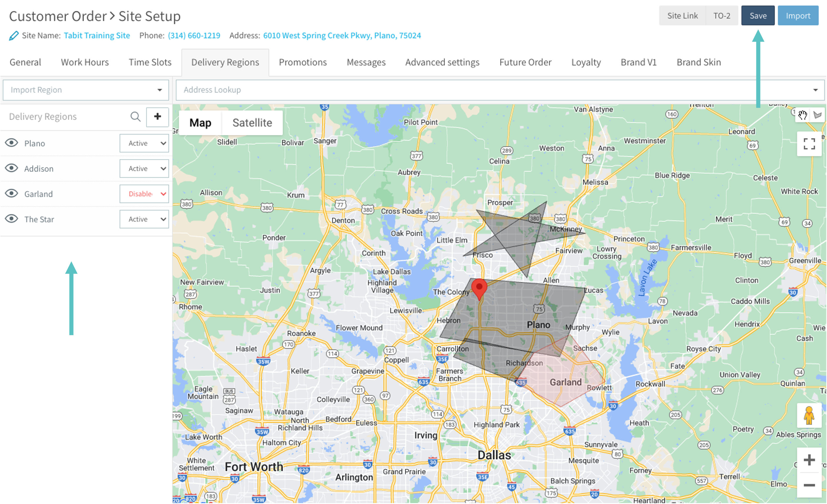Viewport: 827px width, 504px height.
Task: Select the polygon drawing tool on map
Action: [x=818, y=115]
